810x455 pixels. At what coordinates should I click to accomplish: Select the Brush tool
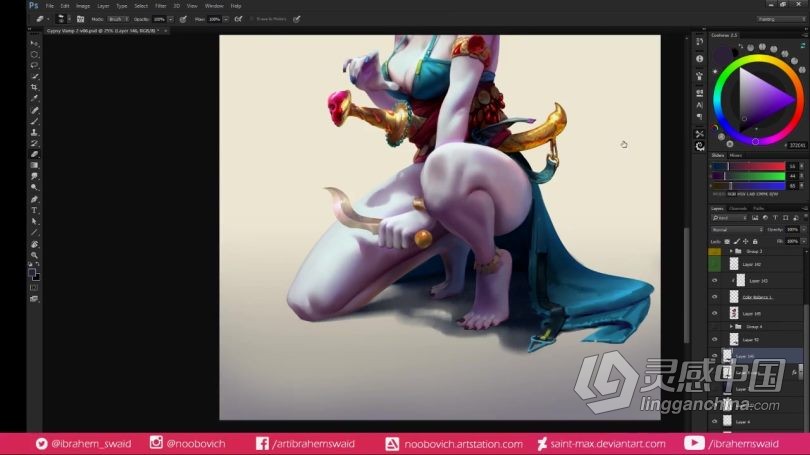point(34,121)
